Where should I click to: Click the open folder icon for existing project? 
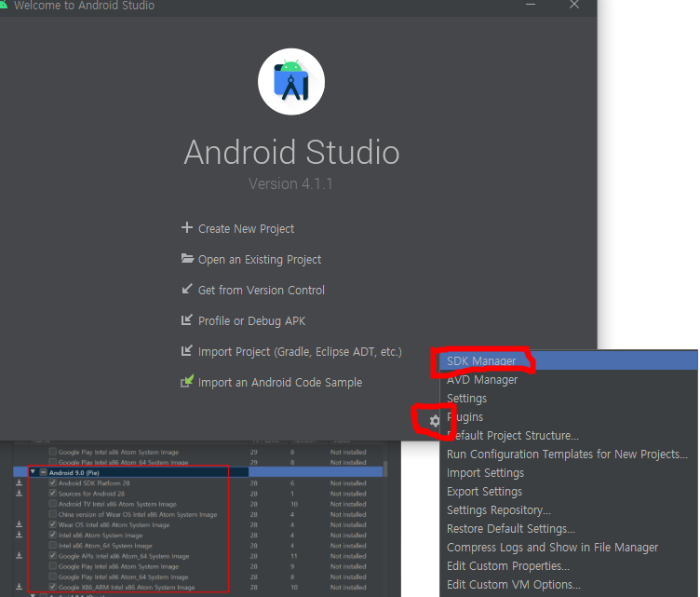(187, 258)
